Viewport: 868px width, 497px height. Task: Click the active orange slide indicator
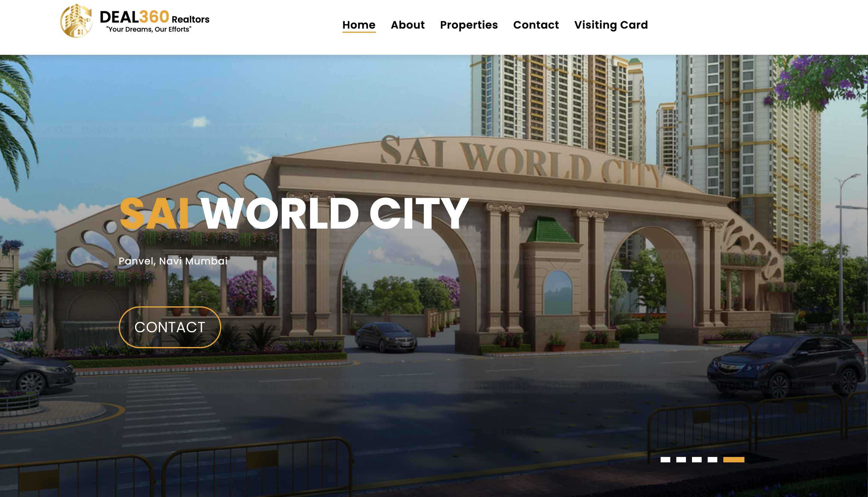[x=734, y=459]
